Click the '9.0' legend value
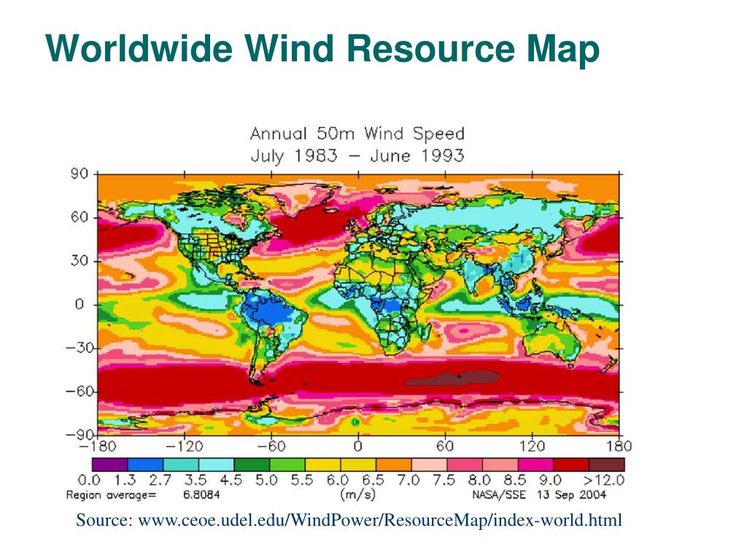 click(550, 480)
